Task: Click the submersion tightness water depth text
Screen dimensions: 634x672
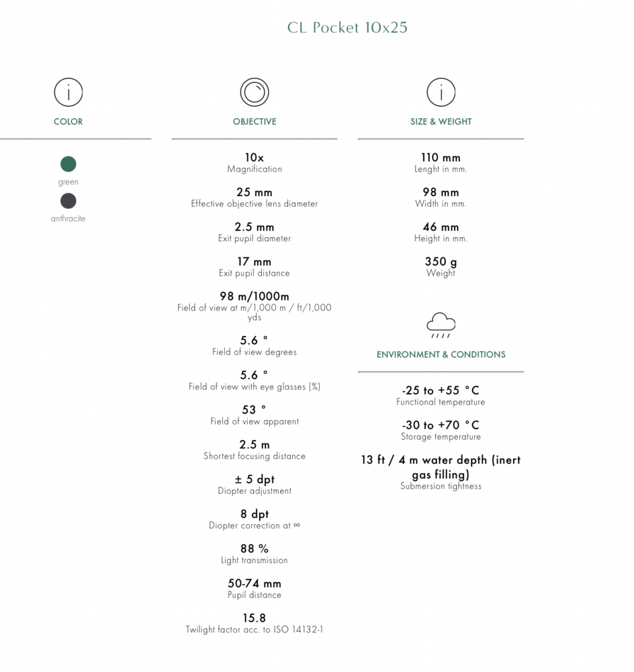Action: [x=441, y=467]
